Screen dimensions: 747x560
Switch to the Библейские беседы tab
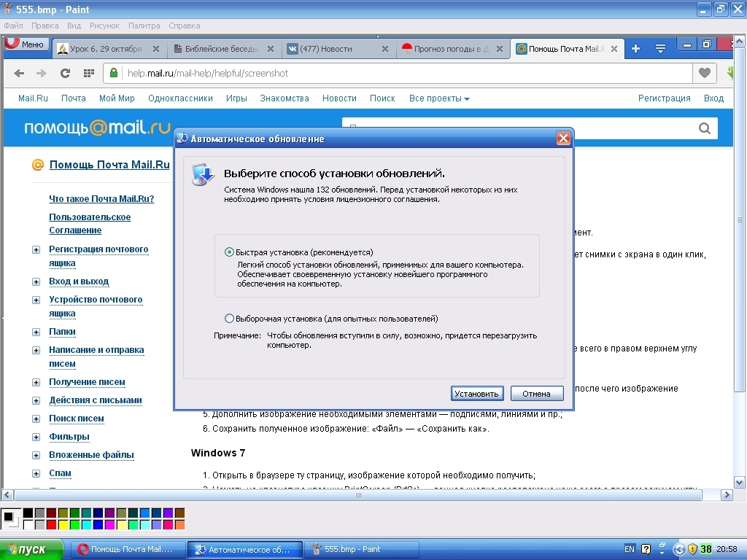[224, 49]
